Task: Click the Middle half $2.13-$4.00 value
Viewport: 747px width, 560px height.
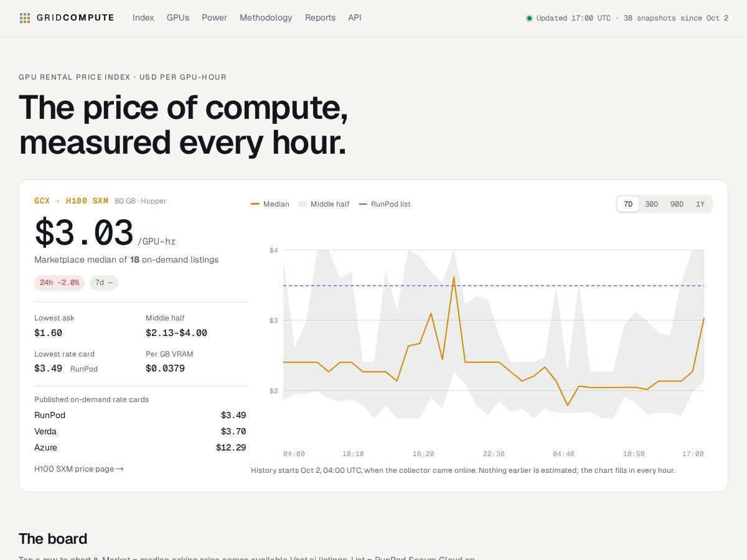Action: [x=176, y=333]
